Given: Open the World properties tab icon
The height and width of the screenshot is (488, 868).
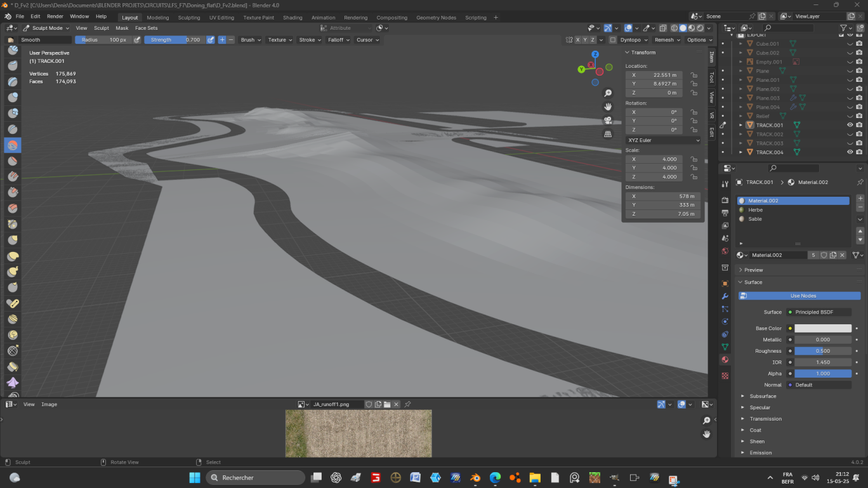Looking at the screenshot, I should pyautogui.click(x=725, y=251).
